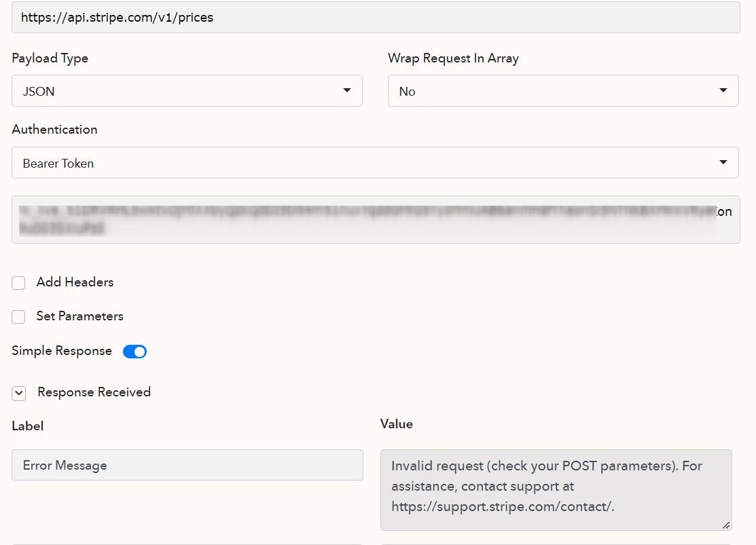Click the blurred bearer token field
This screenshot has width=756, height=545.
pos(376,219)
